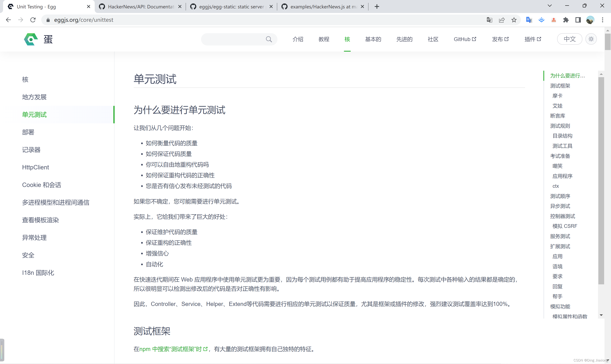The width and height of the screenshot is (611, 364).
Task: Click the red extension icon in toolbar
Action: [x=554, y=20]
